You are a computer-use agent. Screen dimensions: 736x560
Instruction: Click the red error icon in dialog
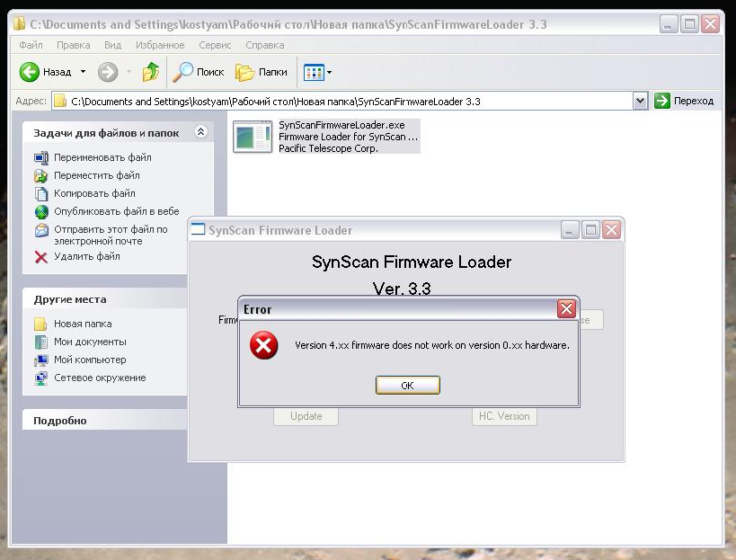coord(264,345)
